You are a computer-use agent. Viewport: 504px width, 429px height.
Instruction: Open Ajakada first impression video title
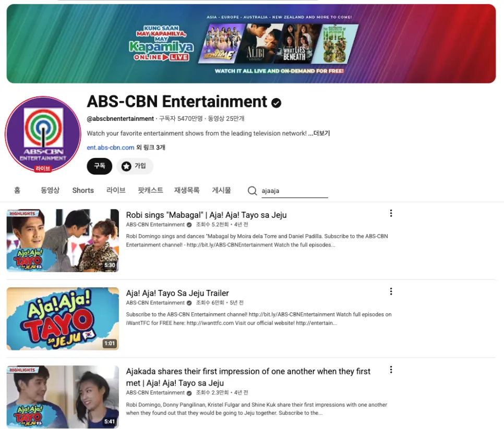tap(248, 377)
